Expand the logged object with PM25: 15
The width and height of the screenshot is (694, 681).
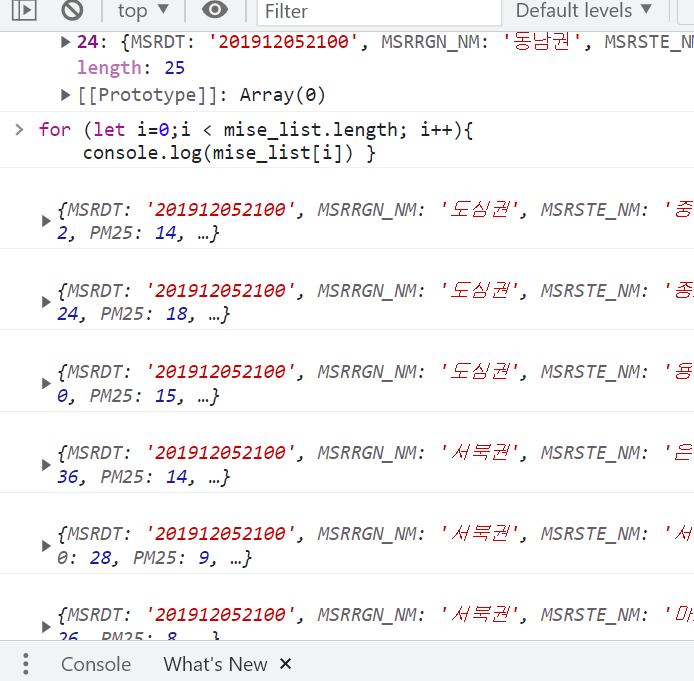pos(46,383)
